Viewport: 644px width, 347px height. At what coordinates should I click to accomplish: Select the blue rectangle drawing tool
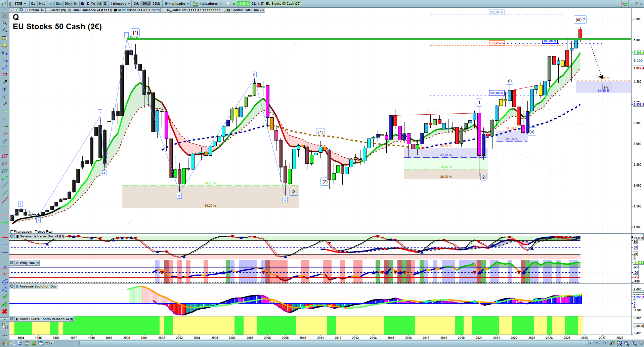click(x=5, y=67)
